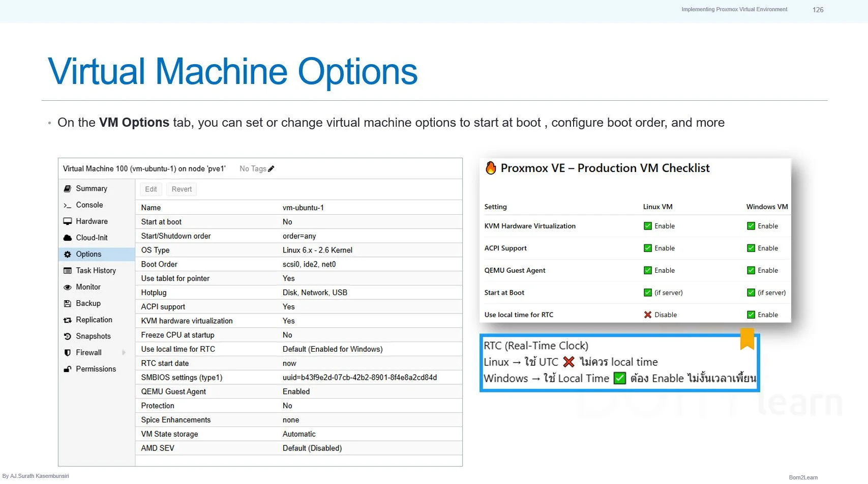868x484 pixels.
Task: Click the Replication arrows icon
Action: [x=67, y=320]
